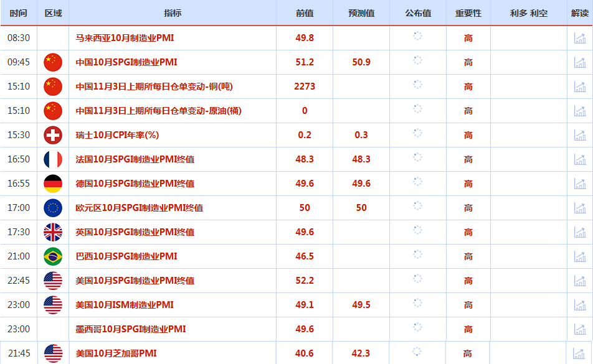Click the Brazil flag icon
This screenshot has height=364, width=593.
(x=53, y=256)
